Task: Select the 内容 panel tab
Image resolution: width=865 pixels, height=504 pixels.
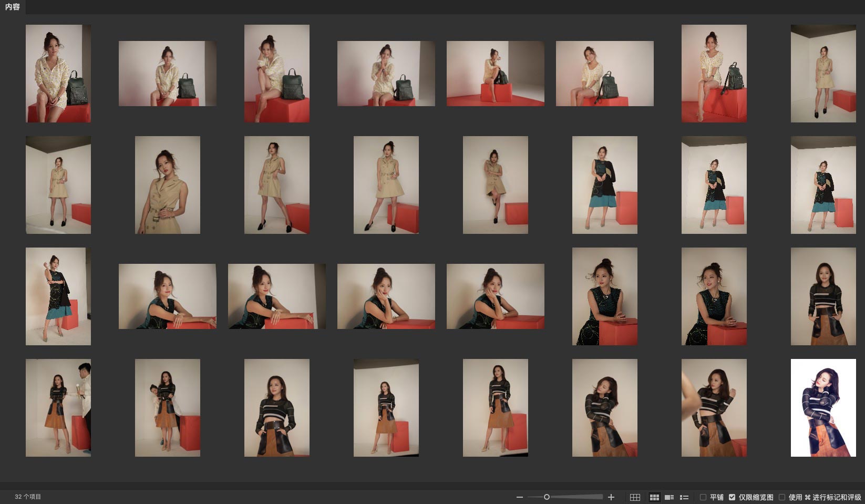Action: tap(13, 7)
